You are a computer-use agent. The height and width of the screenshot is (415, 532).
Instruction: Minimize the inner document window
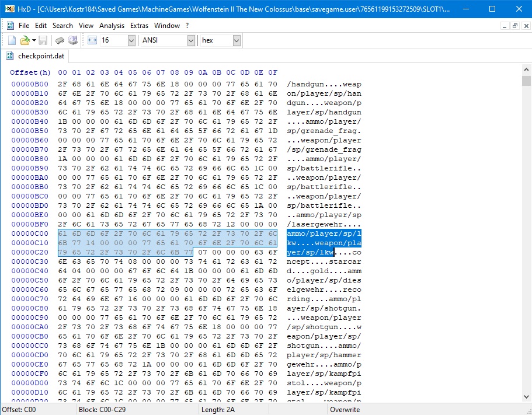coord(505,26)
